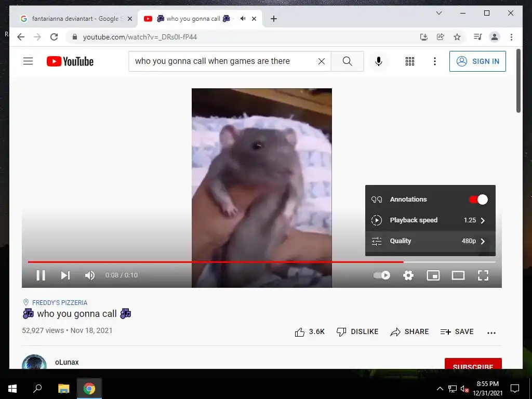Open the SHARE dialog

pyautogui.click(x=409, y=332)
